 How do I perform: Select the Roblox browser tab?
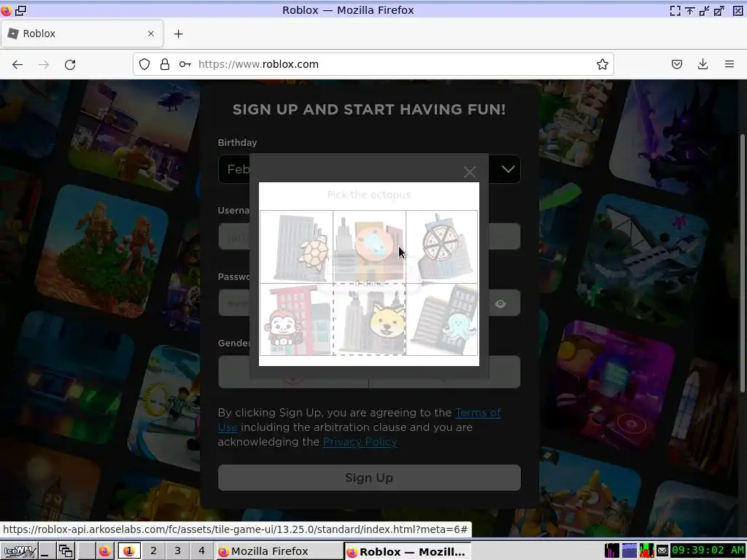click(82, 34)
